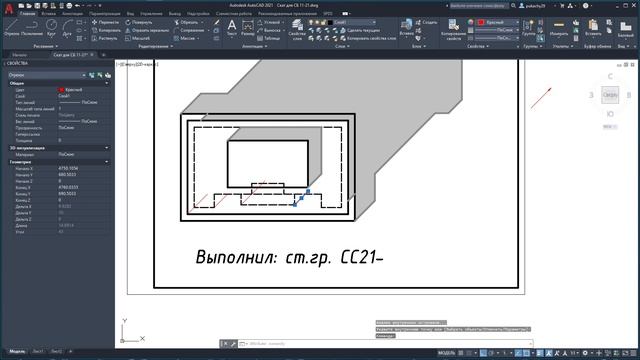Toggle grid display in status bar
This screenshot has width=640, height=360.
tap(461, 353)
